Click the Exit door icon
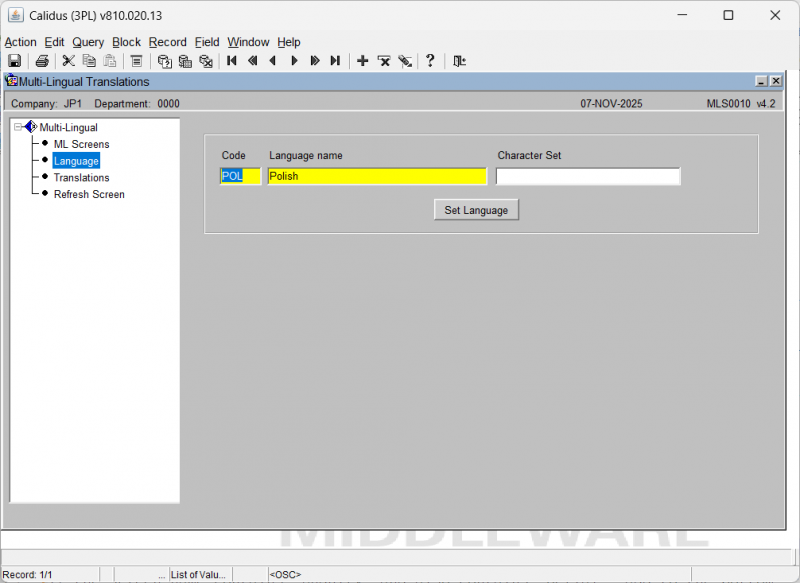800x583 pixels. click(x=459, y=61)
